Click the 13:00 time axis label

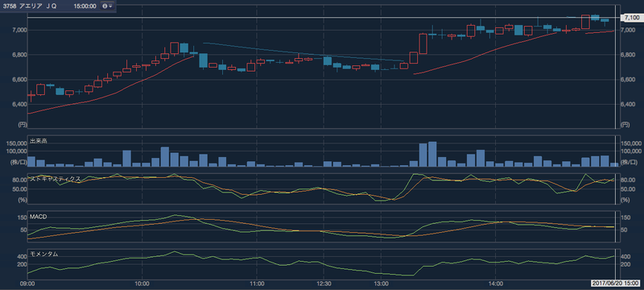click(381, 284)
